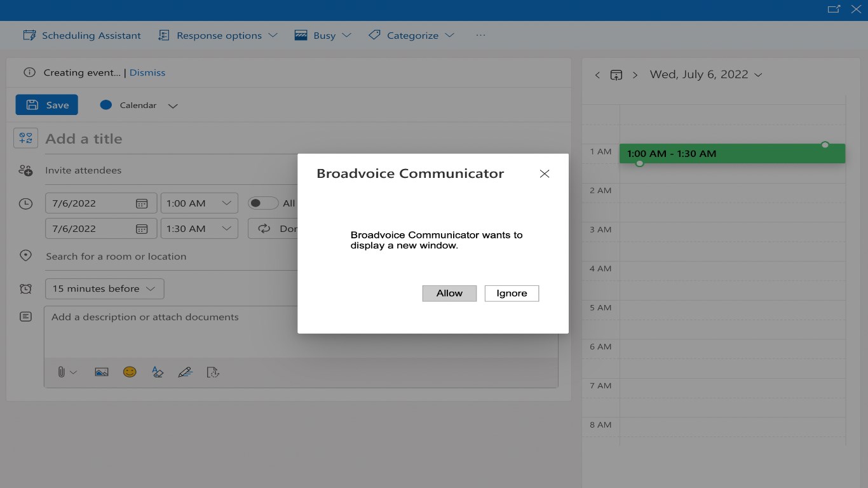Screen dimensions: 868x488
Task: Focus the Invite attendees field
Action: click(x=171, y=170)
